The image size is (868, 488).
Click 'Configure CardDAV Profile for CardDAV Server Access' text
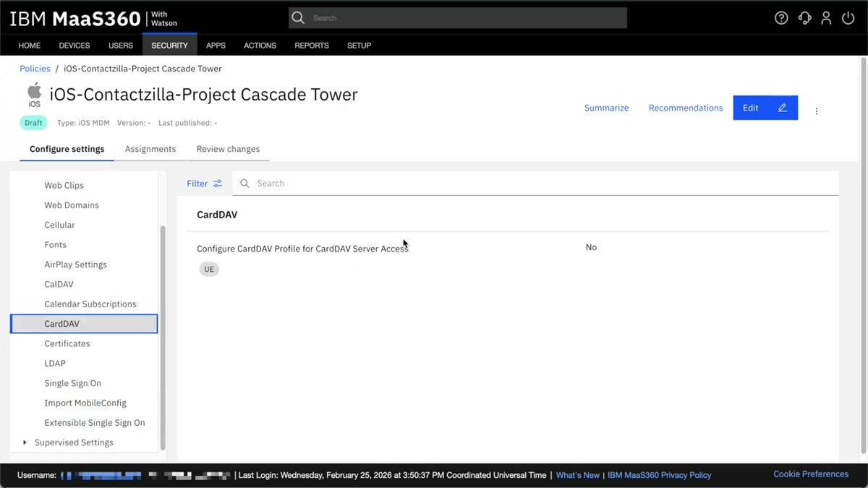[302, 249]
